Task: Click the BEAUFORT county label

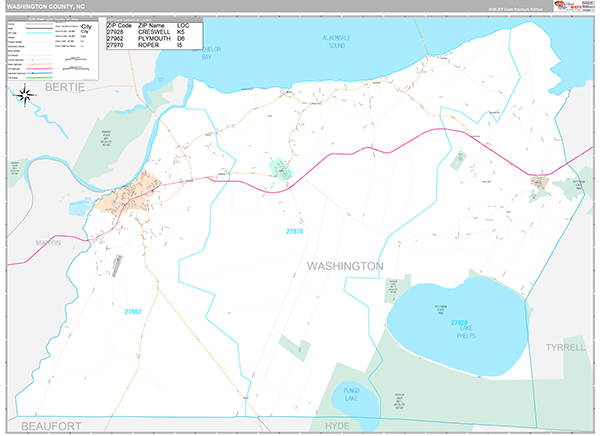Action: tap(51, 426)
